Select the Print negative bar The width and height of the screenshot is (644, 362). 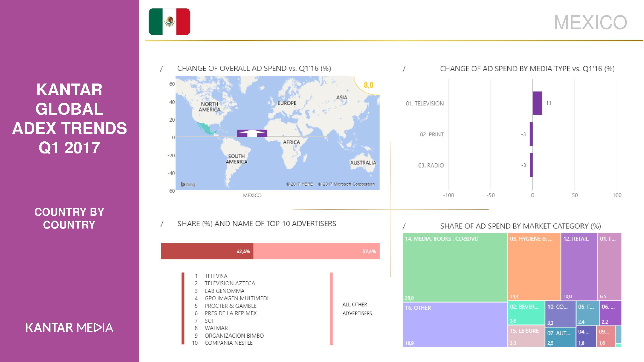tap(531, 134)
